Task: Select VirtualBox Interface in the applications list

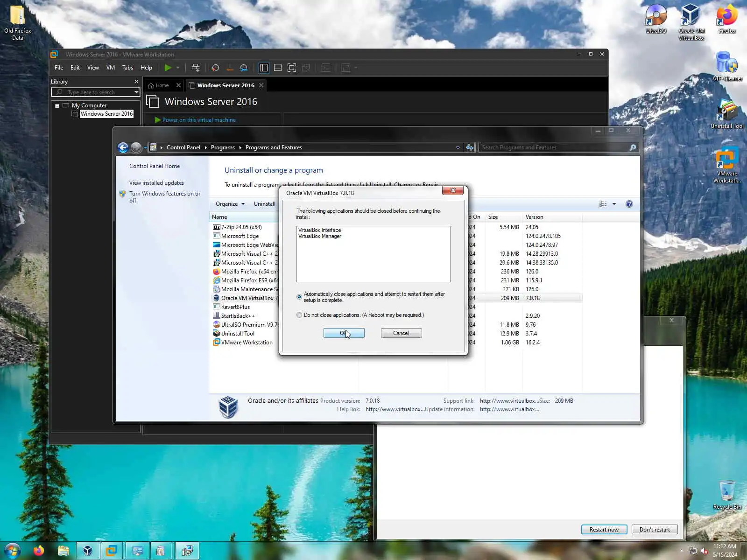Action: (x=320, y=230)
